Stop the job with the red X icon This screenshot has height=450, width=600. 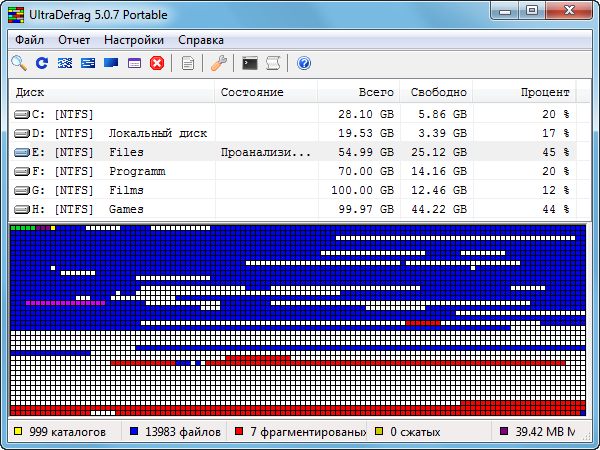click(157, 63)
